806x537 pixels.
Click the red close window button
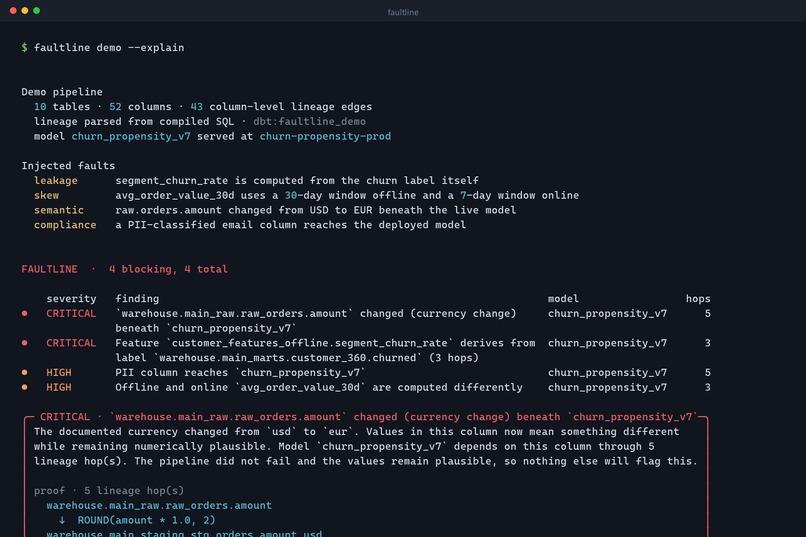[x=13, y=10]
